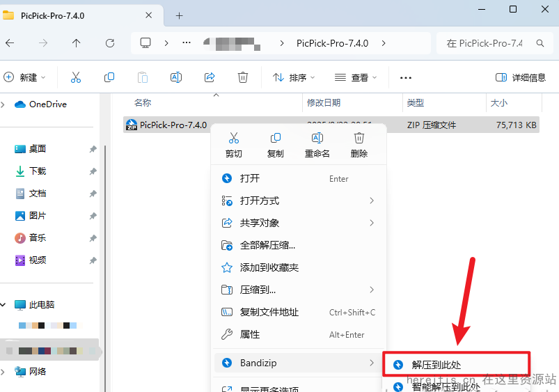Screen dimensions: 559x392
Task: Select the PicPick-Pro-7.4.0 window tab
Action: coord(82,15)
